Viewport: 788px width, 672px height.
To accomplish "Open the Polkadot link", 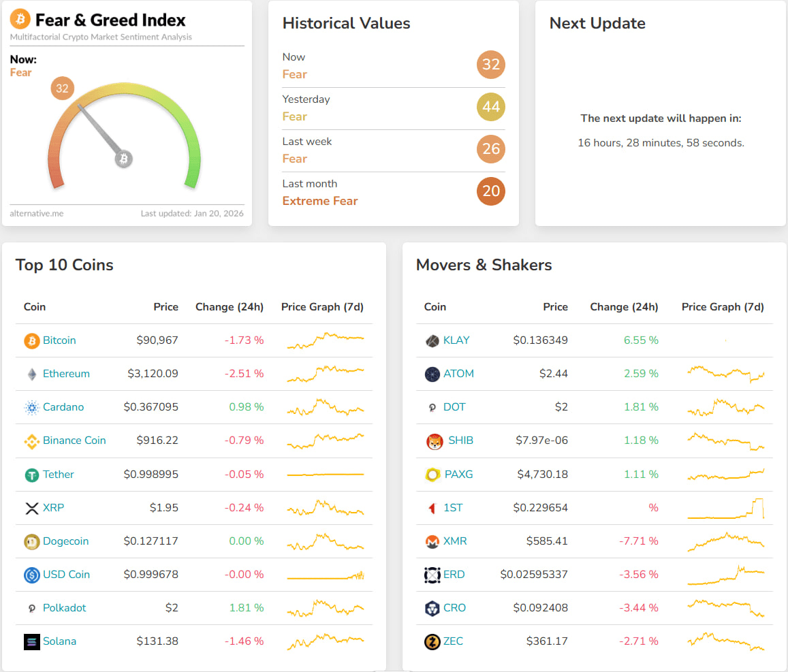I will click(64, 608).
